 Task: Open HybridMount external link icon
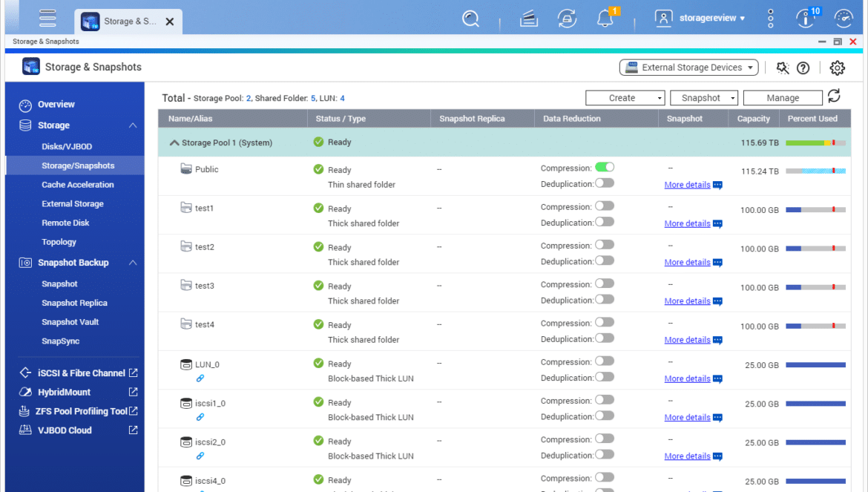[x=133, y=392]
